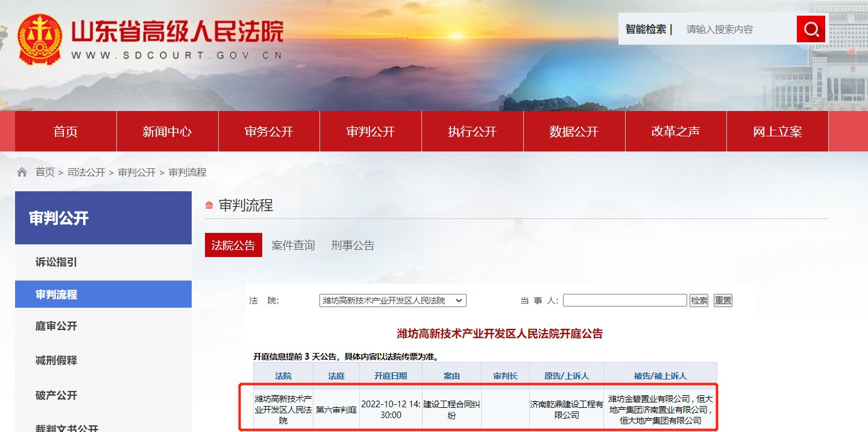Click the 审判公开 sidebar header
Viewport: 868px width, 432px height.
pos(103,218)
